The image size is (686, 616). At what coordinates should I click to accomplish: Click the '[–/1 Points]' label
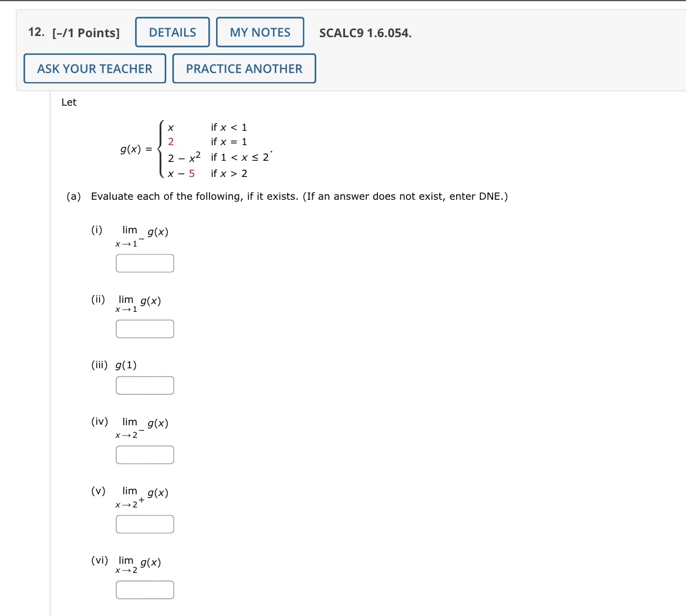(x=86, y=33)
